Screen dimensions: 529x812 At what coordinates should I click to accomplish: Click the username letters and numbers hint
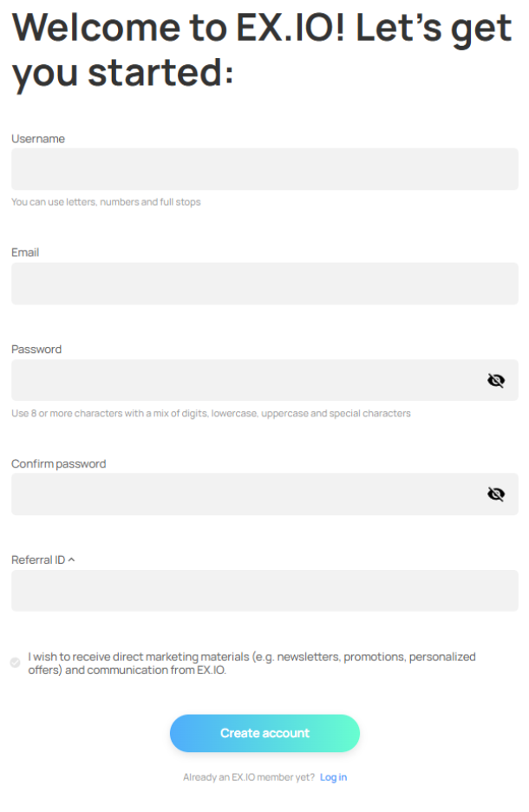[106, 202]
